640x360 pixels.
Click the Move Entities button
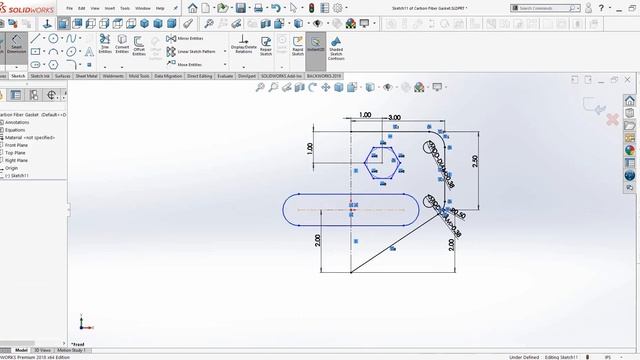pyautogui.click(x=184, y=64)
